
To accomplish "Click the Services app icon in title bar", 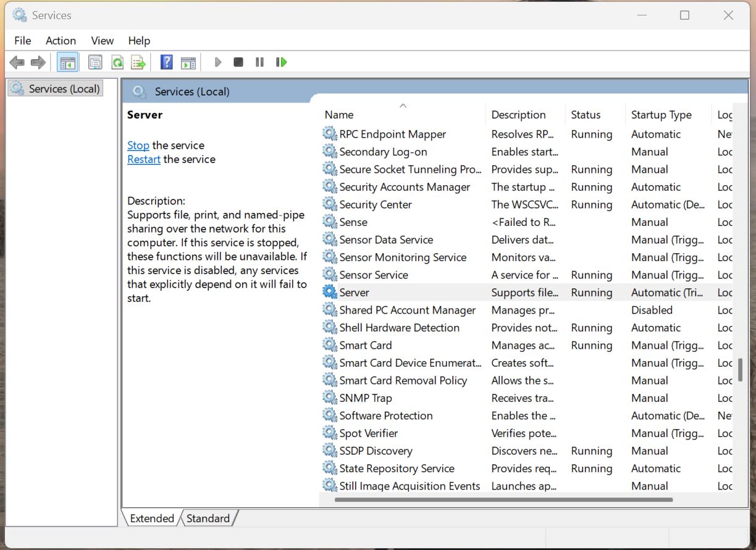I will (20, 15).
